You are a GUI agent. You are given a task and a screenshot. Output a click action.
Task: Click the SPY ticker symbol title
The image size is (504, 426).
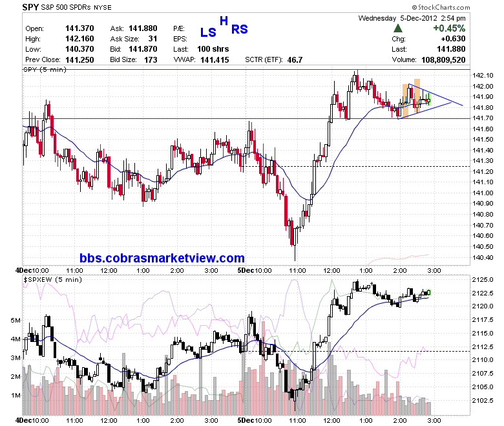[30, 7]
